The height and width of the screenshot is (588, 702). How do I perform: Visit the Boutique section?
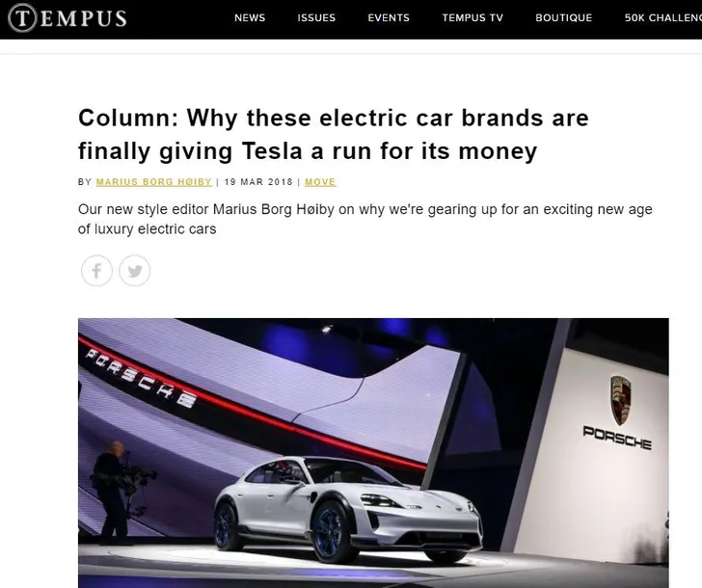click(x=564, y=18)
